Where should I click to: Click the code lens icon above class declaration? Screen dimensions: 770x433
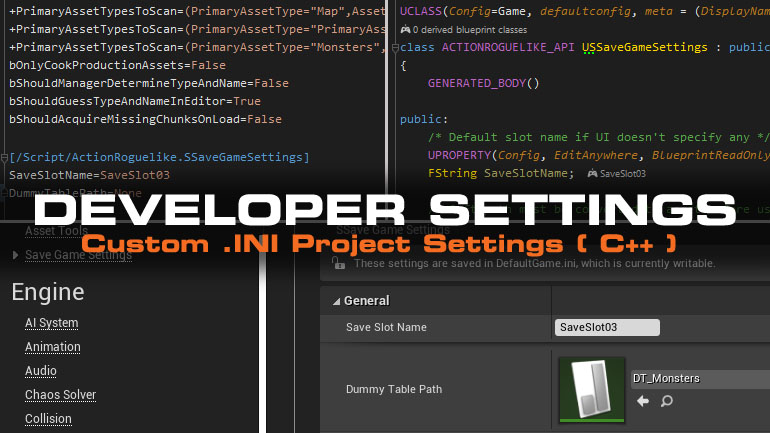click(x=405, y=30)
